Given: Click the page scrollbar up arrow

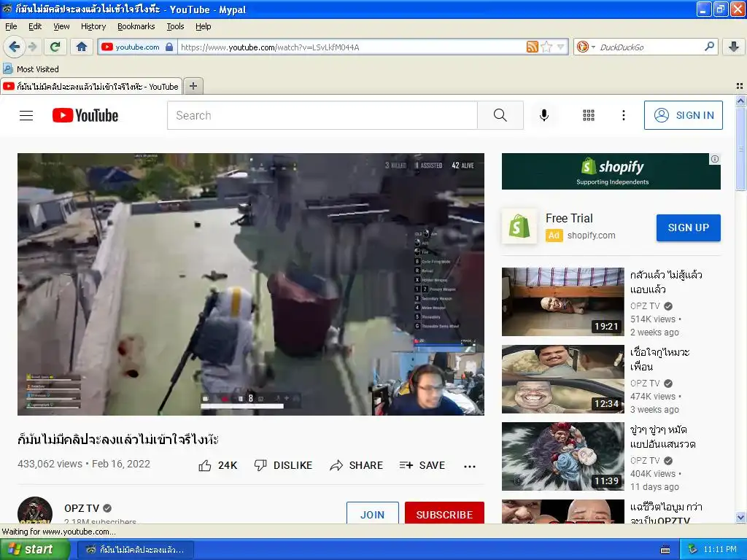Looking at the screenshot, I should point(740,101).
